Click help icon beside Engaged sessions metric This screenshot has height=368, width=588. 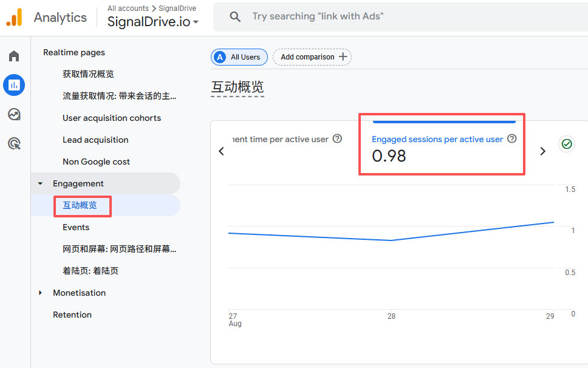point(511,139)
